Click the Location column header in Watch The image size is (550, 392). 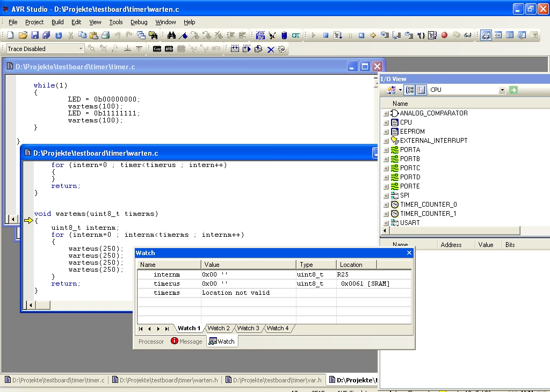pos(357,265)
